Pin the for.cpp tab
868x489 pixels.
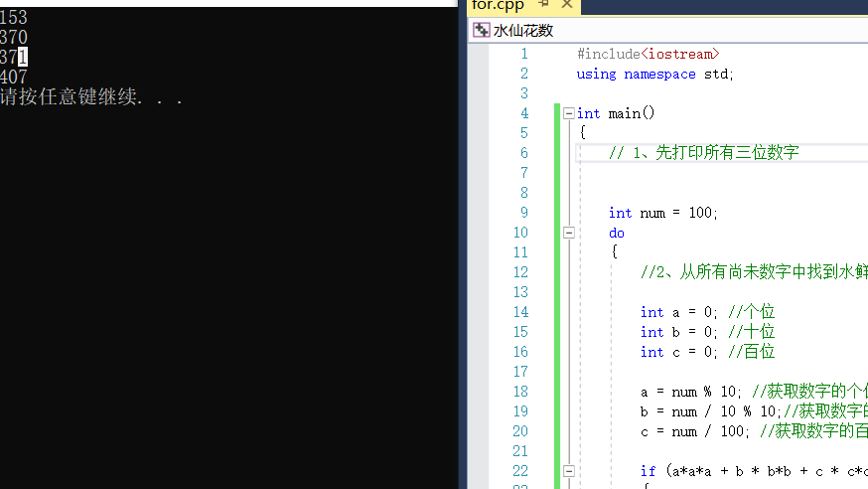point(544,4)
